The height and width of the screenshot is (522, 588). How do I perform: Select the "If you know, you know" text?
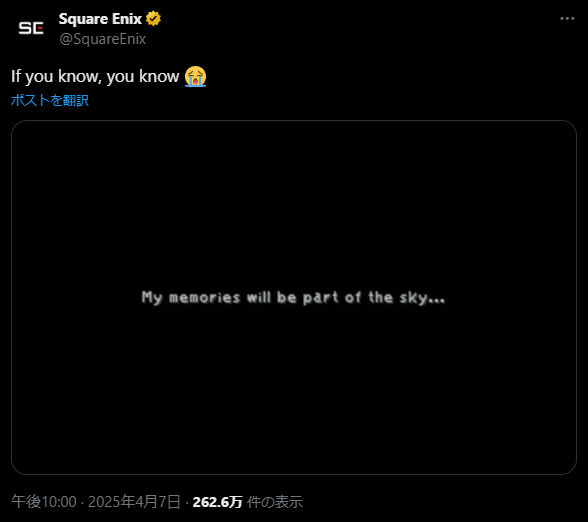pyautogui.click(x=95, y=76)
